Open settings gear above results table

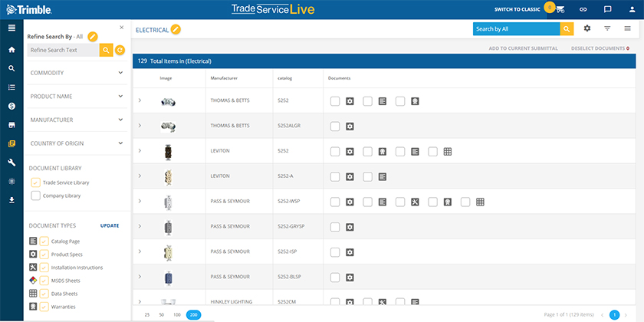(587, 28)
